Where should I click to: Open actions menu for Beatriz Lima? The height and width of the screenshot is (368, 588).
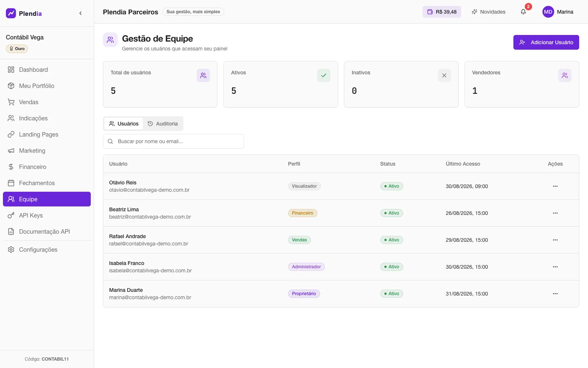tap(555, 213)
